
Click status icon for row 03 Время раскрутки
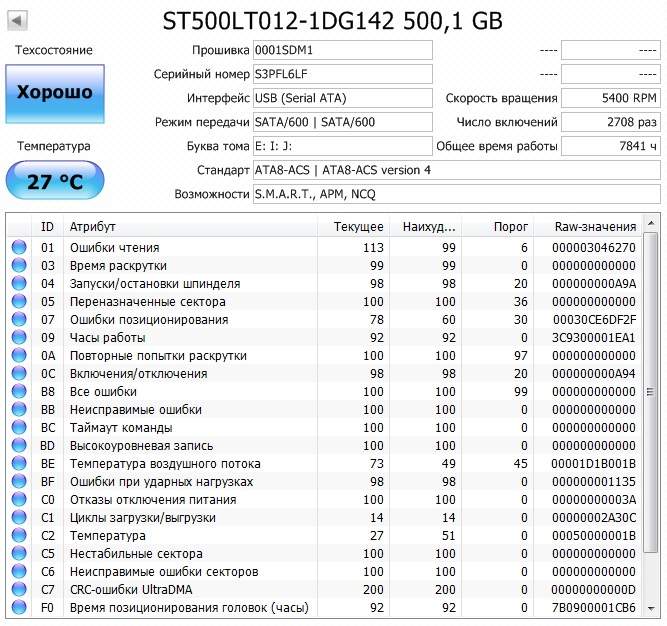click(x=19, y=265)
